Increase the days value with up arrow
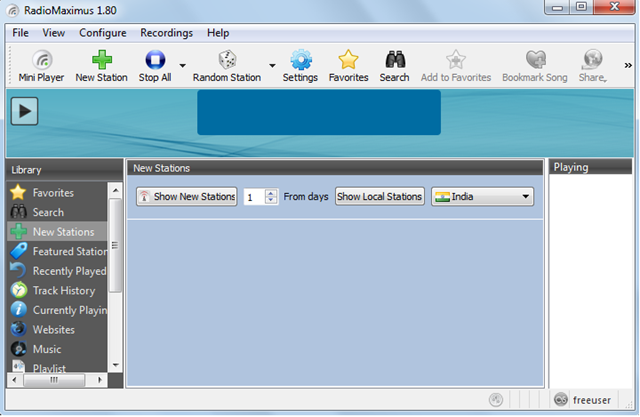This screenshot has width=640, height=417. coord(271,193)
